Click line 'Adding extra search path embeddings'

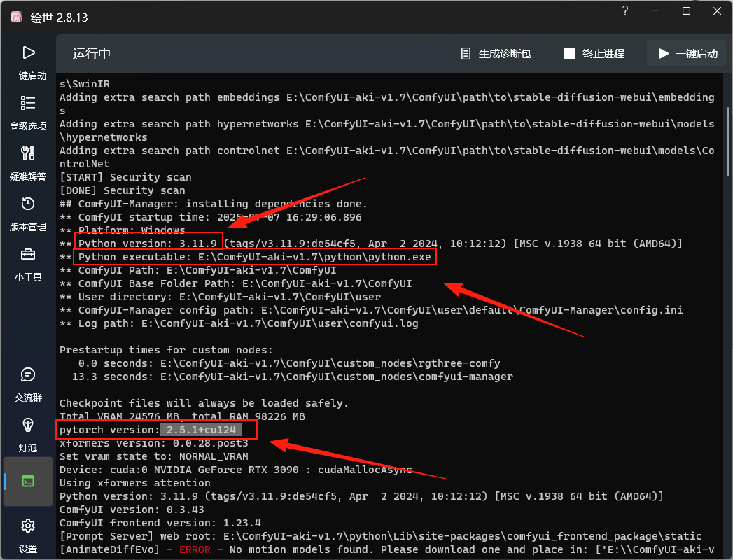(x=386, y=104)
